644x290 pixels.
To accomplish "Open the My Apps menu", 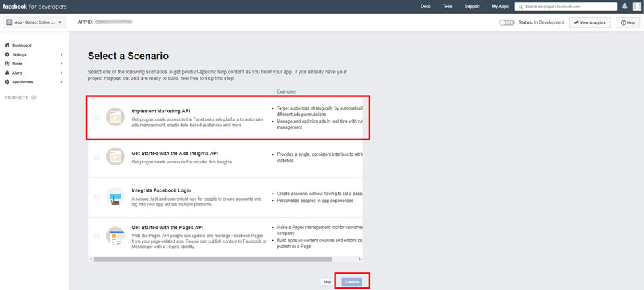I will tap(500, 7).
